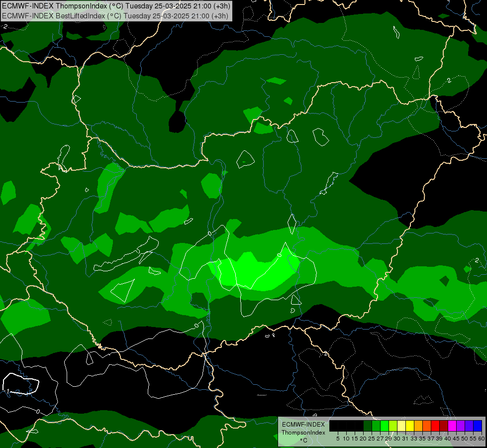
Task: Pick the dark red 39–40 legend swatch
Action: pyautogui.click(x=444, y=426)
